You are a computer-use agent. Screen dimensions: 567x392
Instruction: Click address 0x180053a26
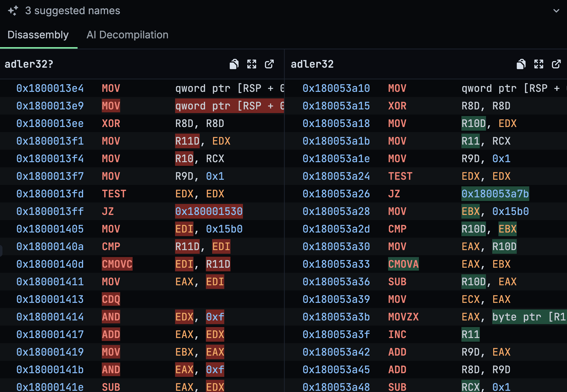click(336, 194)
